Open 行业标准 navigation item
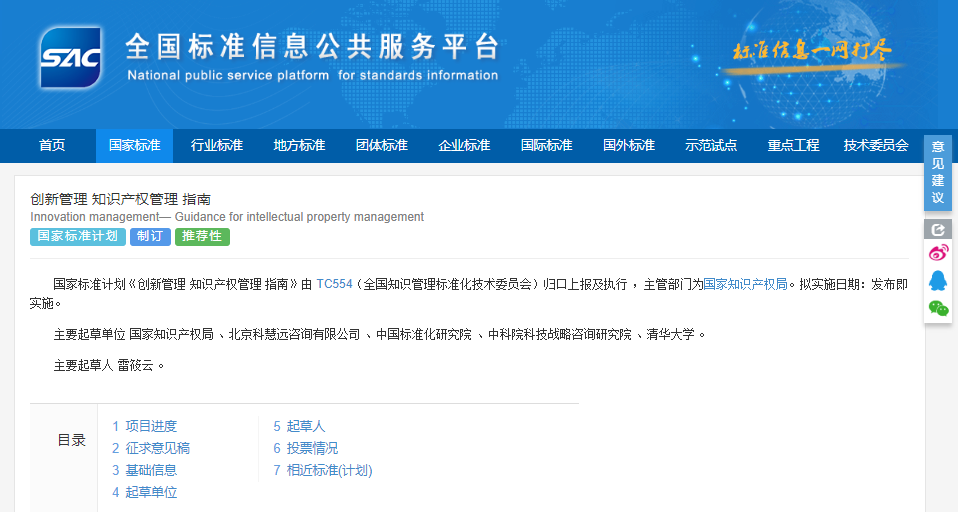Screen dimensions: 958x512 pyautogui.click(x=217, y=145)
